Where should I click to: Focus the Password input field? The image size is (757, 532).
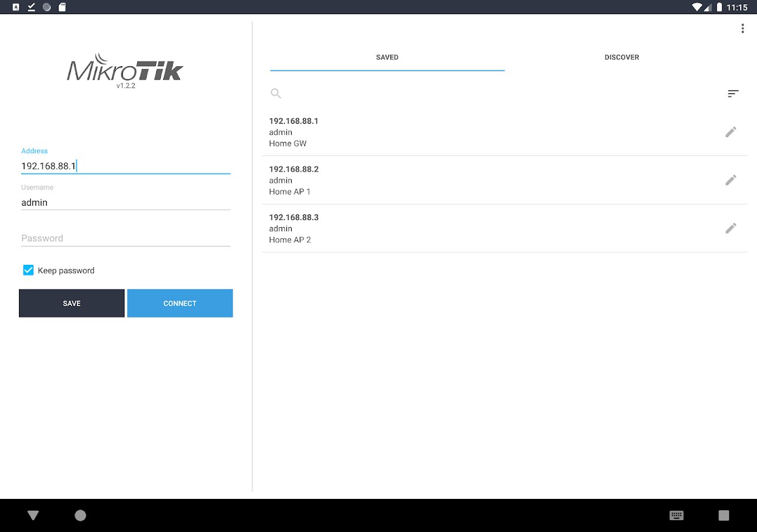pyautogui.click(x=125, y=238)
